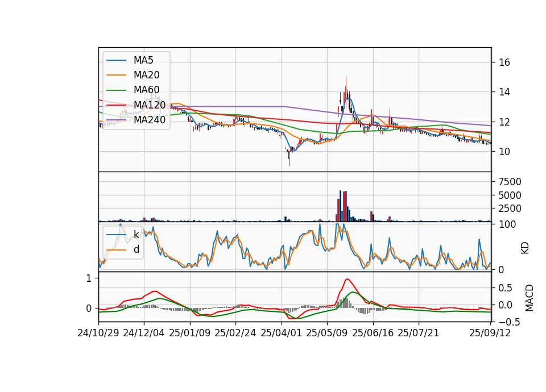The width and height of the screenshot is (546, 392).
Task: Click the volume axis value 2500
Action: click(510, 208)
